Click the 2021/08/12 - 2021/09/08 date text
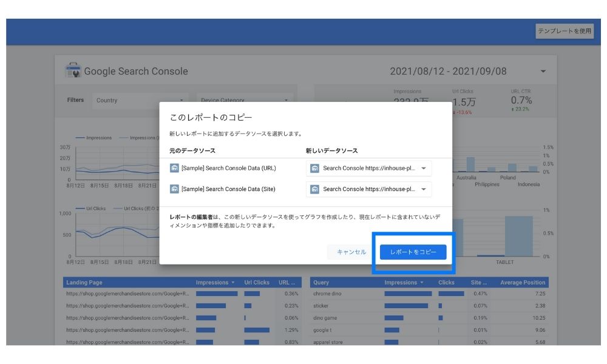The width and height of the screenshot is (607, 364). 448,71
